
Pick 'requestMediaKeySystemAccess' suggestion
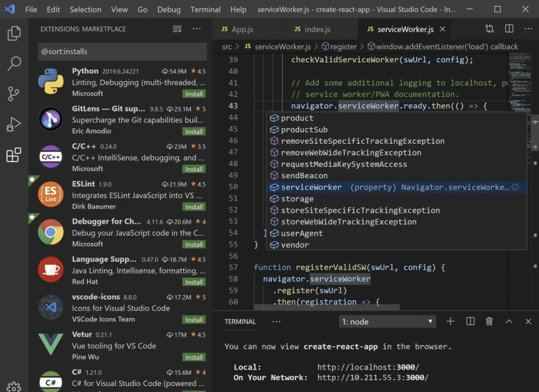coord(397,164)
